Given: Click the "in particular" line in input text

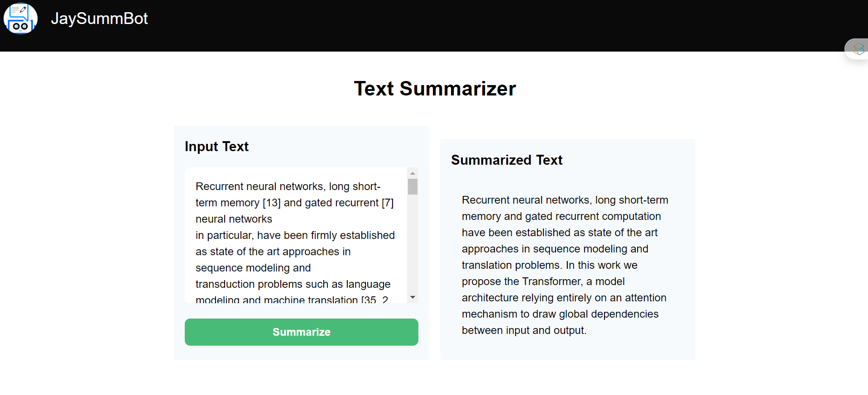Looking at the screenshot, I should 224,236.
